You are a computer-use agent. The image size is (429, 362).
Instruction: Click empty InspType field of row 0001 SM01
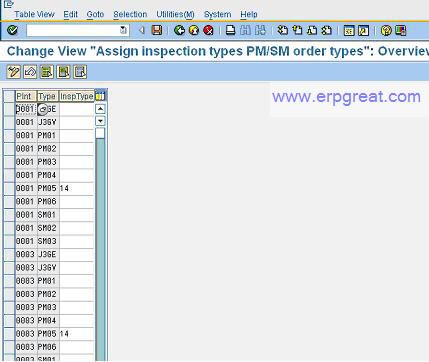(77, 215)
